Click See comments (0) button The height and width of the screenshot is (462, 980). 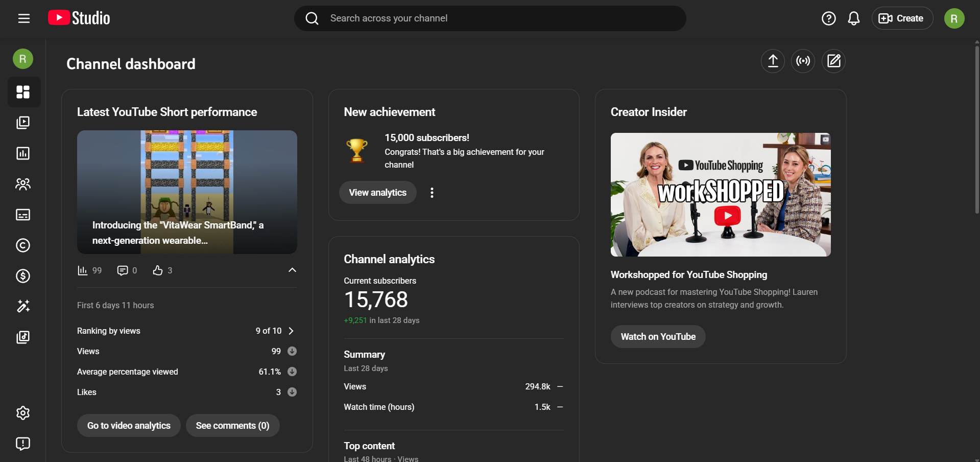(232, 426)
